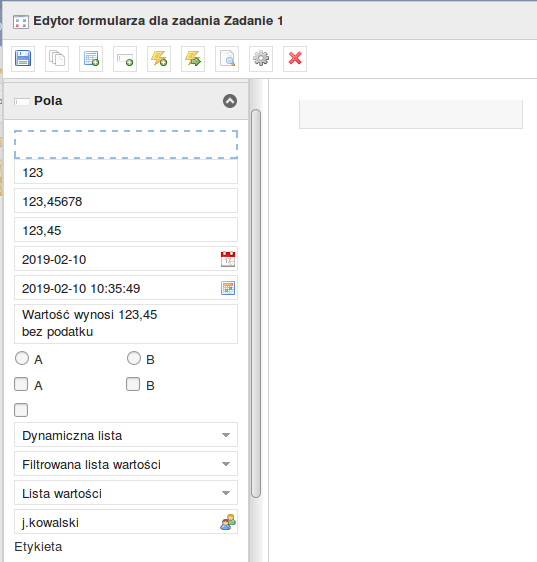Click the calendar icon next to 2019-02-10
This screenshot has height=562, width=537.
[x=228, y=259]
